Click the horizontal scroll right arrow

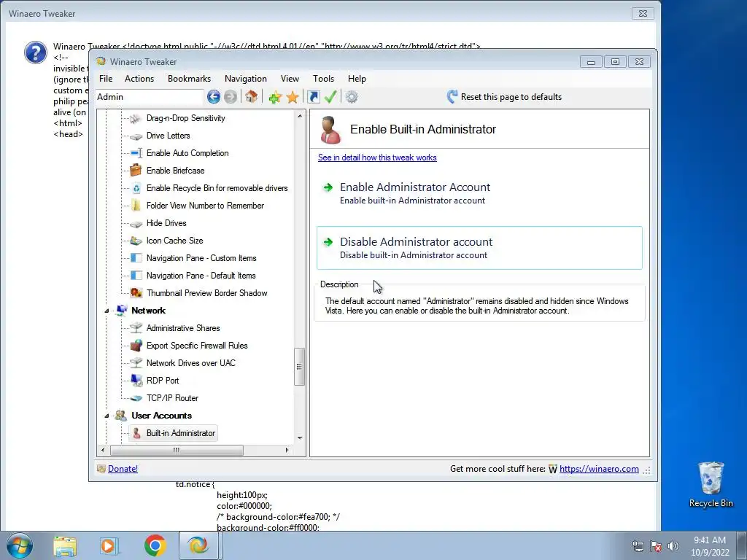click(287, 449)
